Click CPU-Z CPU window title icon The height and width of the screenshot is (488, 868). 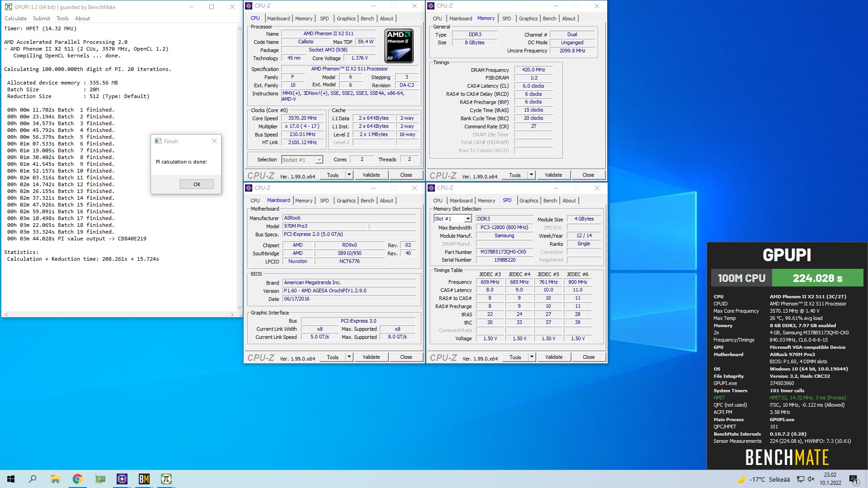tap(249, 6)
